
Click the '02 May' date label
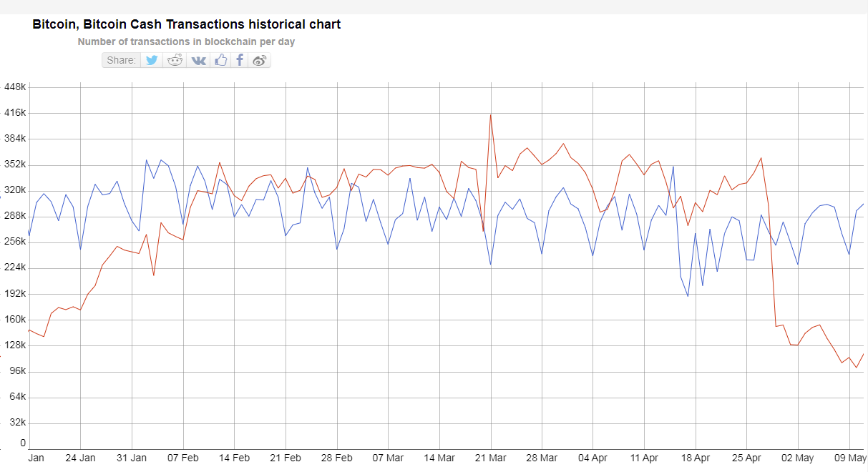coord(798,458)
